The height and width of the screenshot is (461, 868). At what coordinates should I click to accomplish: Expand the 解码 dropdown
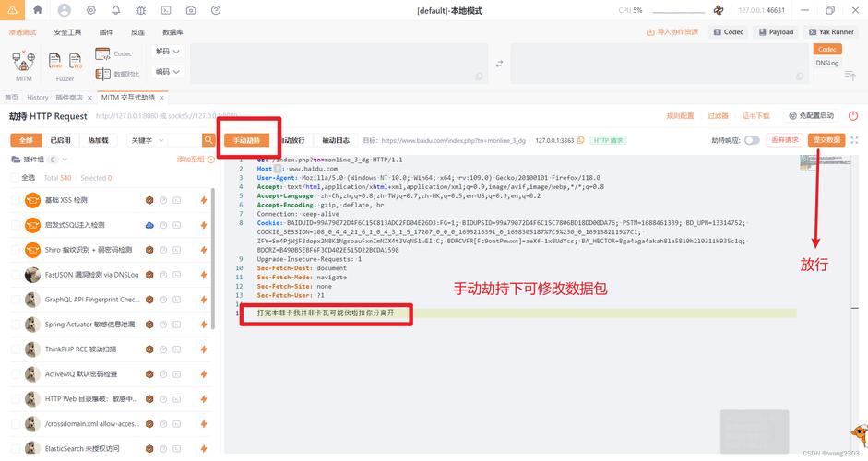pos(168,52)
